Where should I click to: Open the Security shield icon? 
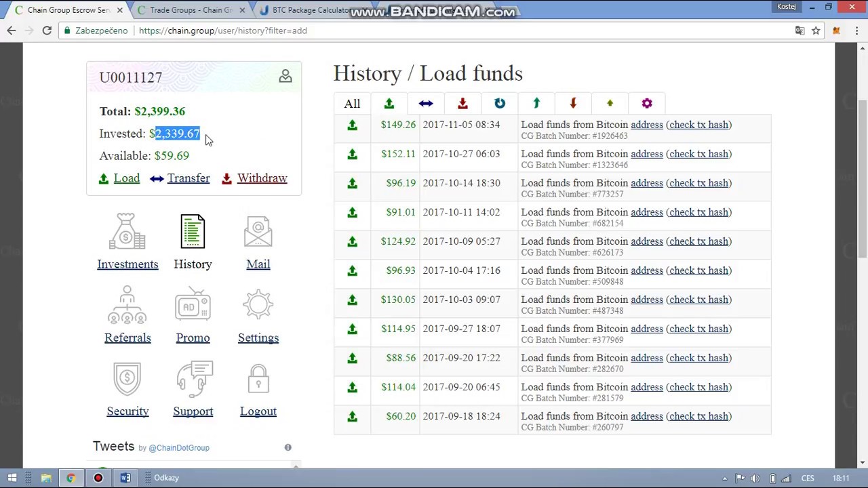(127, 379)
